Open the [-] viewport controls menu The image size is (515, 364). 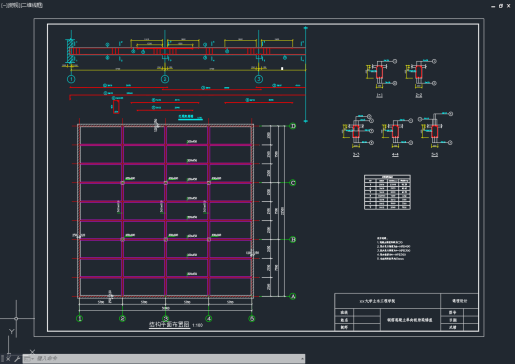tap(4, 5)
